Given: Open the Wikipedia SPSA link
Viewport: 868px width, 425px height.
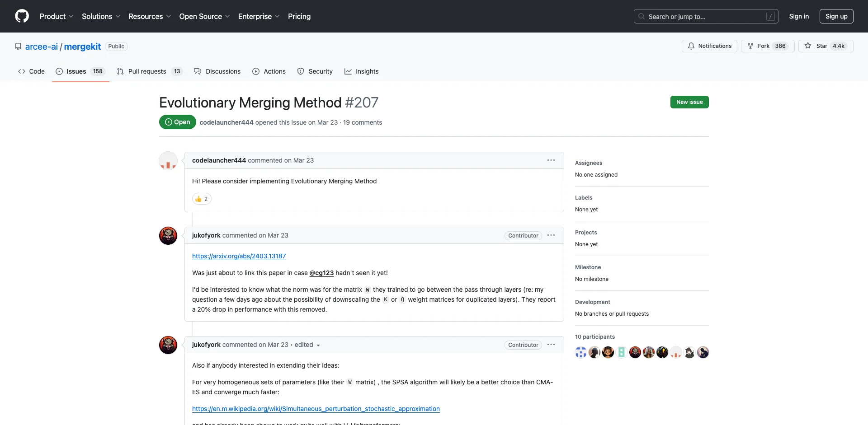Looking at the screenshot, I should tap(316, 409).
